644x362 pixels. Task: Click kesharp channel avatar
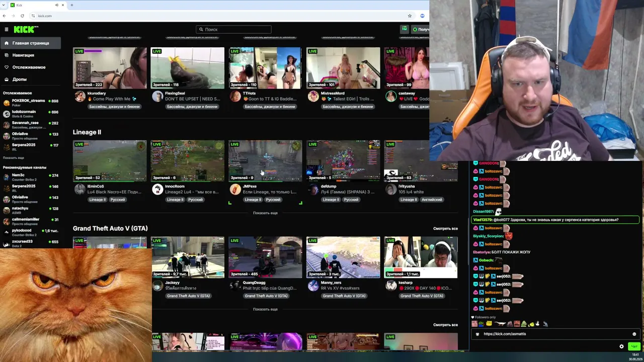(391, 286)
